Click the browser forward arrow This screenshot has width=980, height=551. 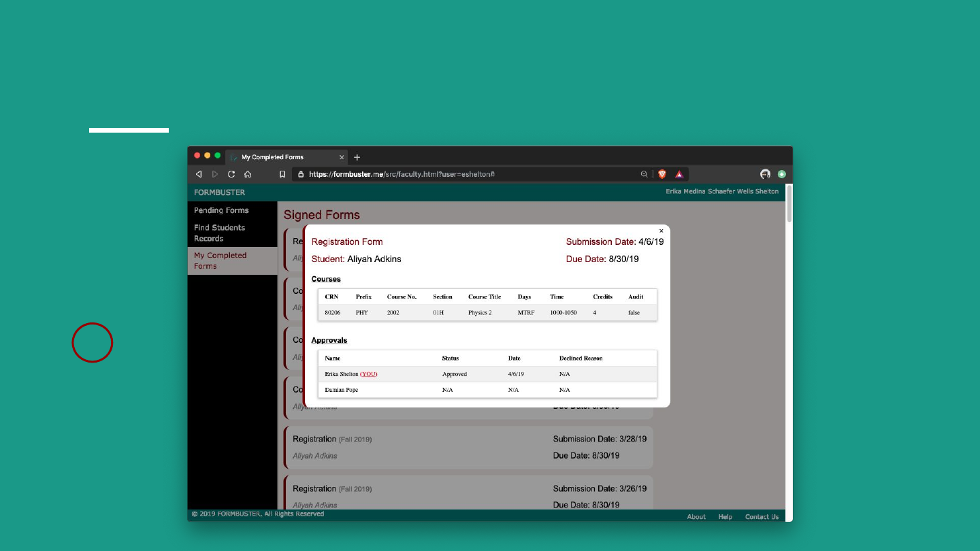tap(215, 174)
